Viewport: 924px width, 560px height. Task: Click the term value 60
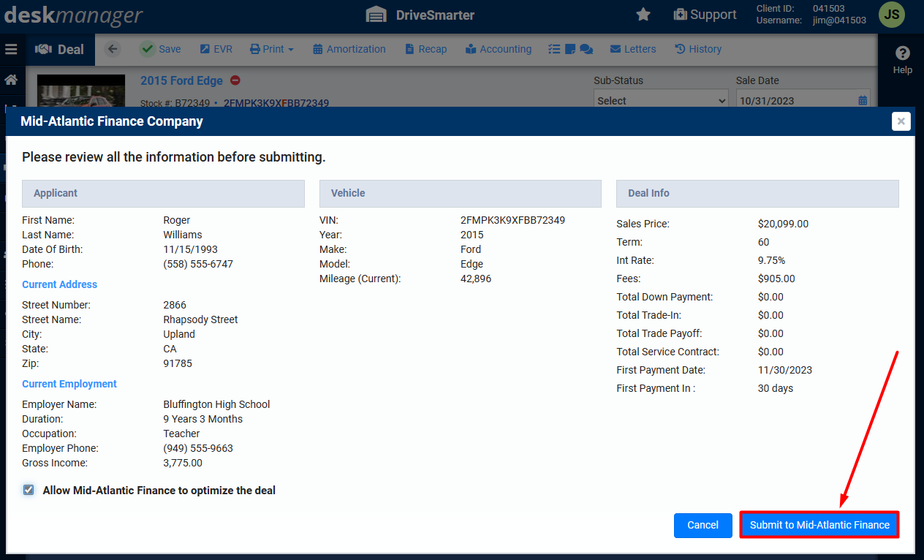[x=764, y=242]
